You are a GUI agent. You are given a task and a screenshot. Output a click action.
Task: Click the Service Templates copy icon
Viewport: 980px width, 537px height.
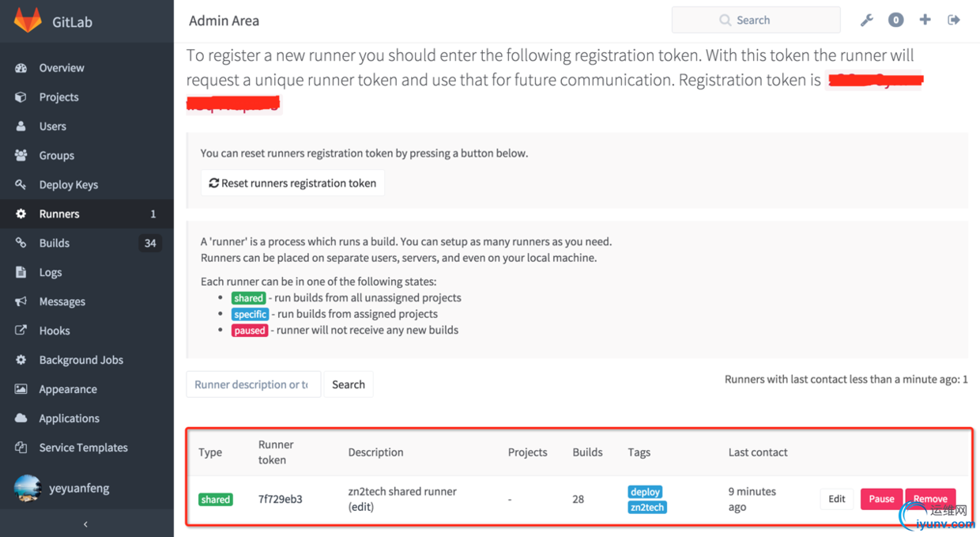click(21, 448)
